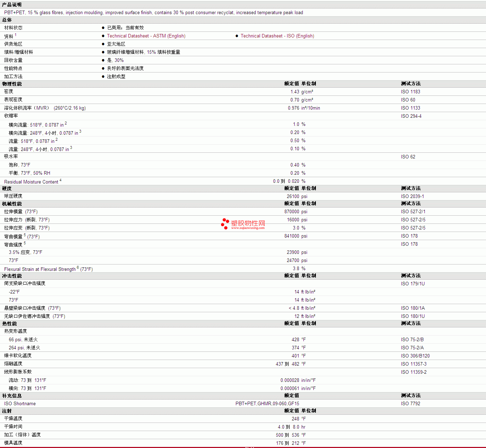Screen dimensions: 486x448
Task: Click the 'ISO 60' test method
Action: (x=408, y=100)
